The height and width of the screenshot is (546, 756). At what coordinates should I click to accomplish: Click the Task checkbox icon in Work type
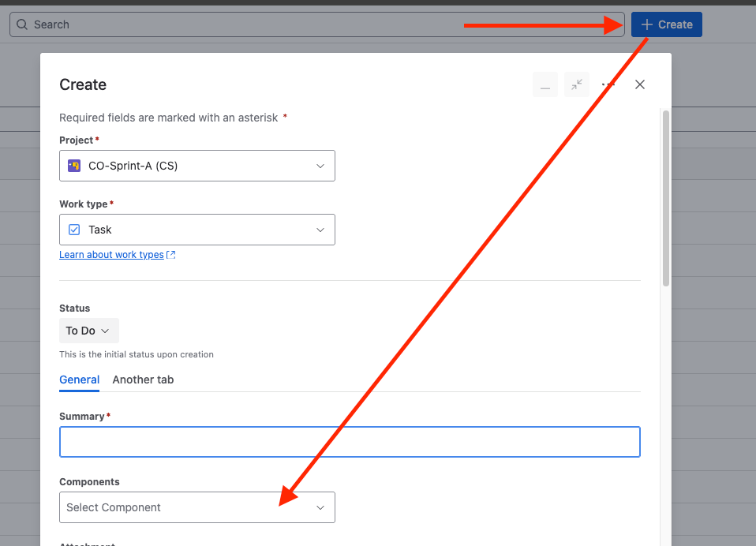[74, 230]
